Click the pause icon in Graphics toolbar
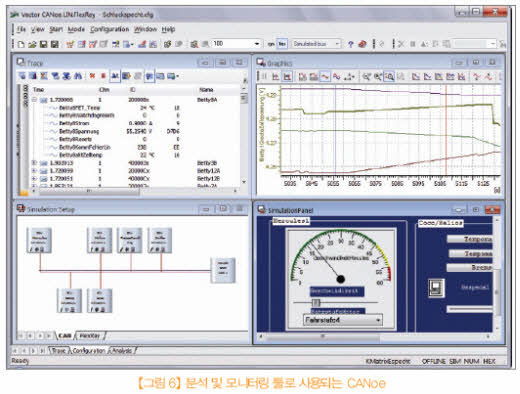Screen dimensions: 520x394 point(264,76)
